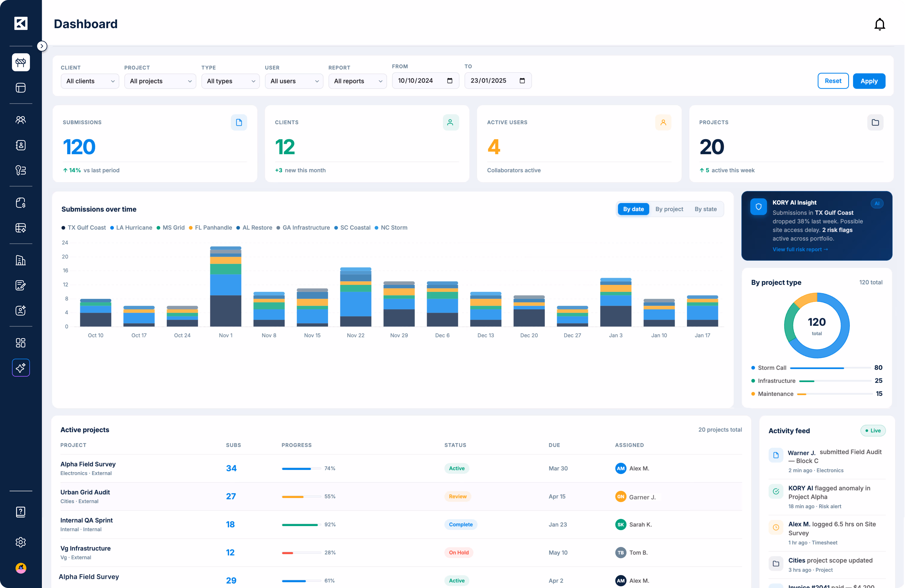
Task: Switch chart to By project tab
Action: [x=669, y=209]
